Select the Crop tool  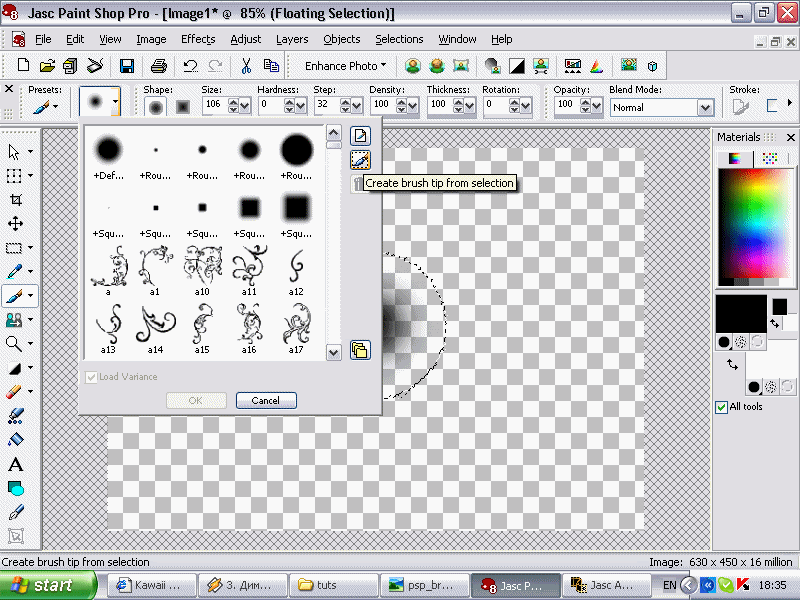(x=15, y=199)
